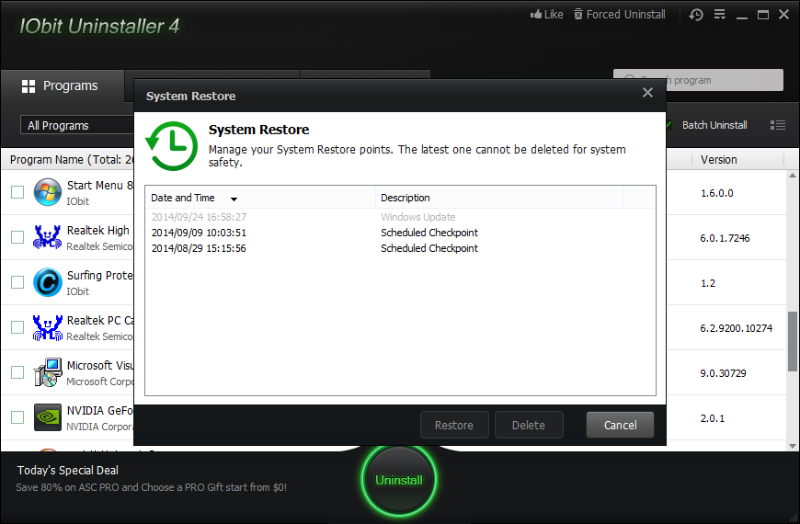Open the main options menu icon
Viewport: 800px width, 524px height.
[x=720, y=15]
